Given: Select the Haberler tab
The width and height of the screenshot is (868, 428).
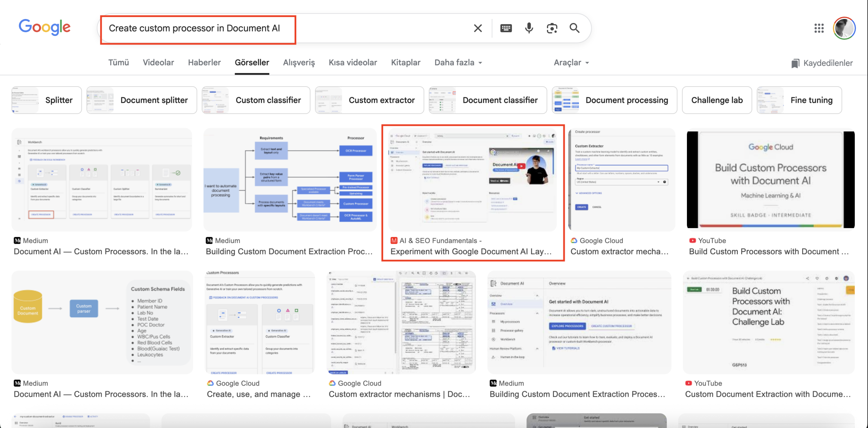Looking at the screenshot, I should (x=204, y=63).
